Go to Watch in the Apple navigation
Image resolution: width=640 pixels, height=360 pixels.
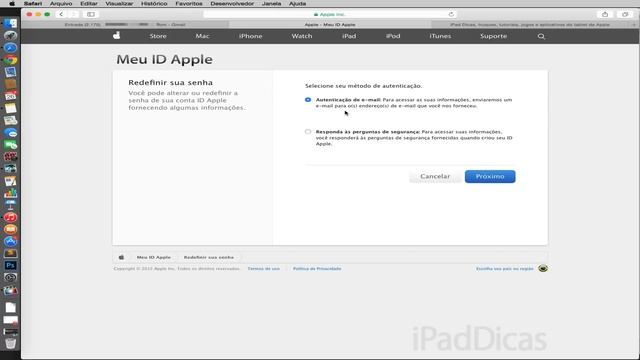[x=302, y=36]
